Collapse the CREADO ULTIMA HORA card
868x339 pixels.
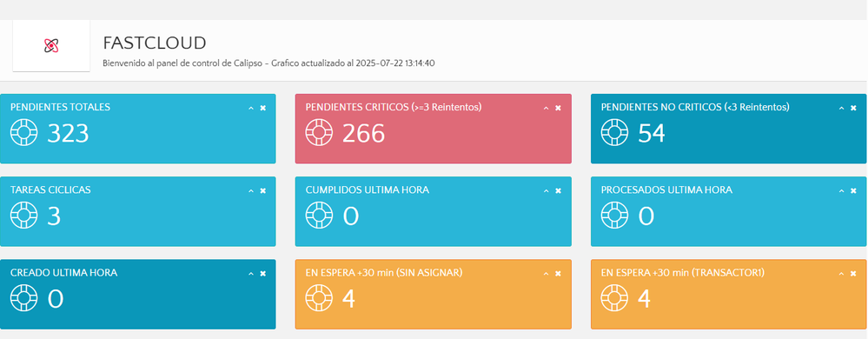click(x=251, y=274)
